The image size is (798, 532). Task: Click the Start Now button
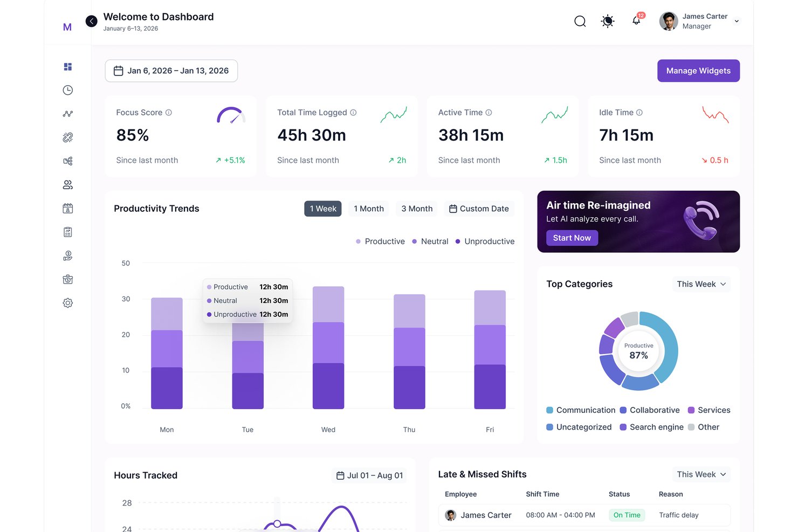572,238
